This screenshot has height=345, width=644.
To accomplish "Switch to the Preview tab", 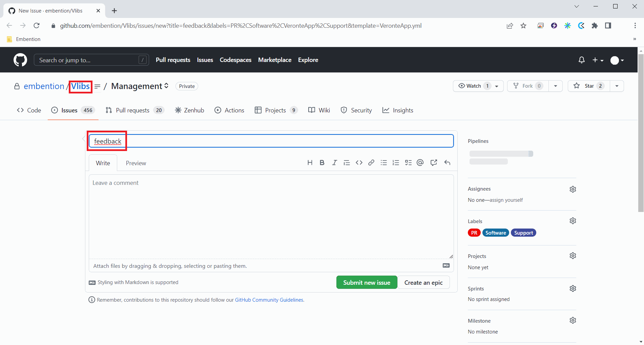I will pos(136,163).
